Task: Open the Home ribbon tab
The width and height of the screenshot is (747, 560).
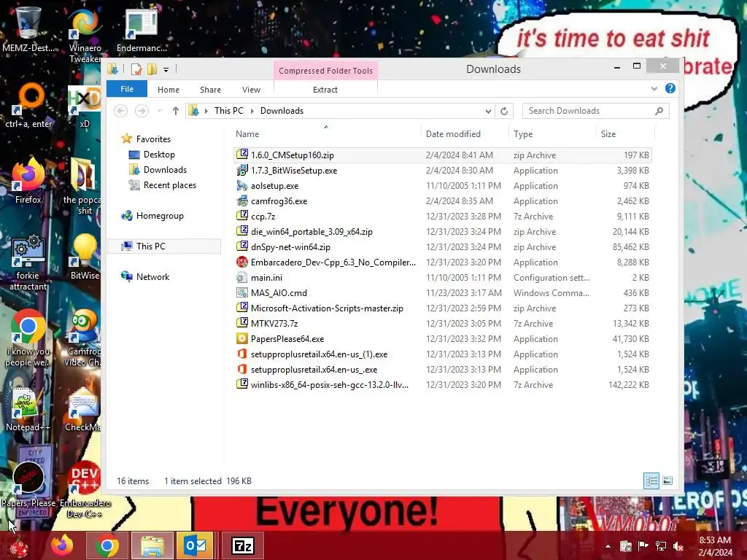Action: (169, 90)
